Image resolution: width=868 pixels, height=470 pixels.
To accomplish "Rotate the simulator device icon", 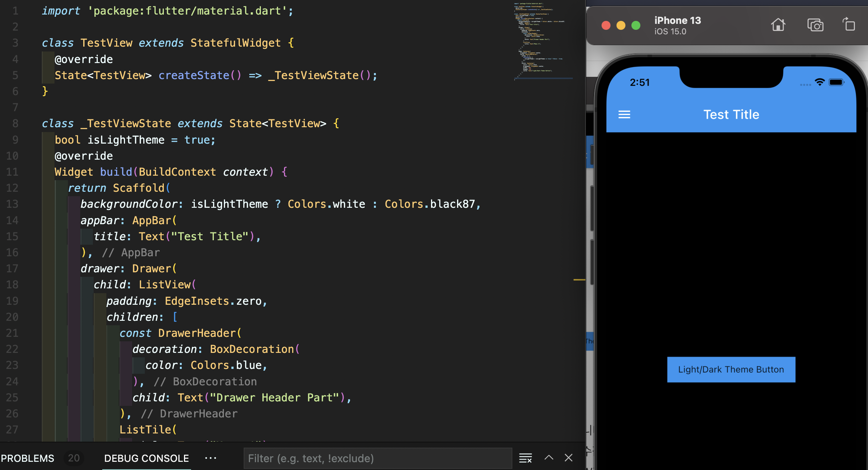I will (x=849, y=25).
